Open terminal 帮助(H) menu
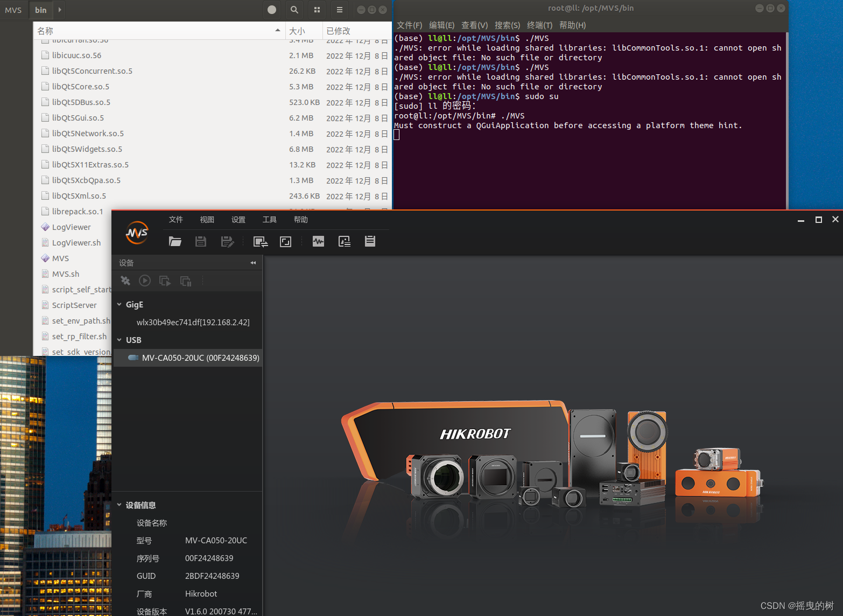The image size is (843, 616). [x=573, y=25]
